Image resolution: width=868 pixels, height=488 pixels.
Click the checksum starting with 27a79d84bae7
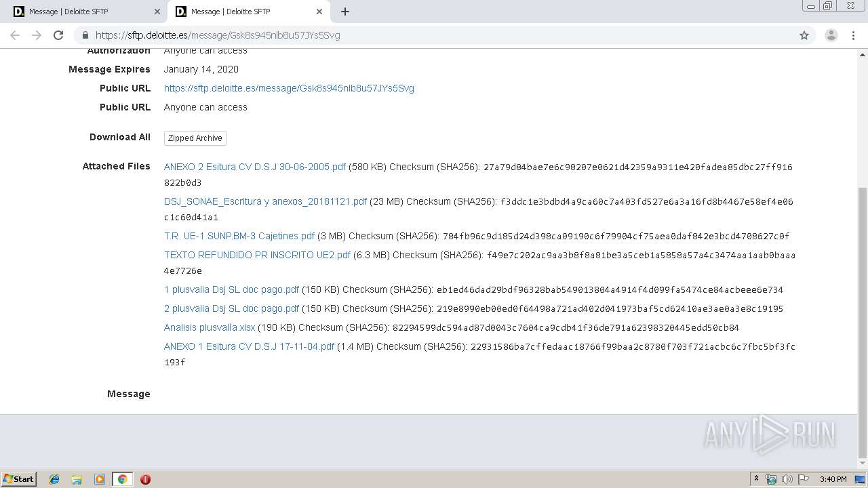pyautogui.click(x=478, y=175)
